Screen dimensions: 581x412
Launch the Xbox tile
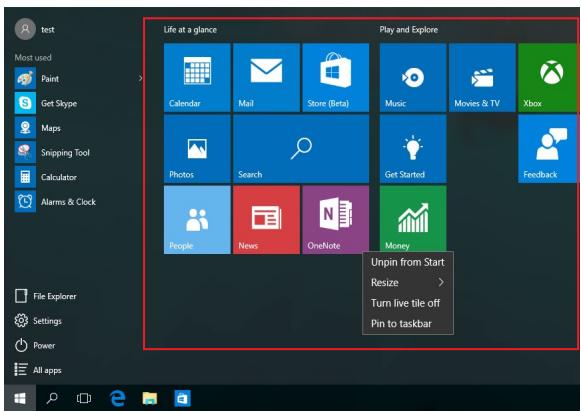(x=548, y=77)
